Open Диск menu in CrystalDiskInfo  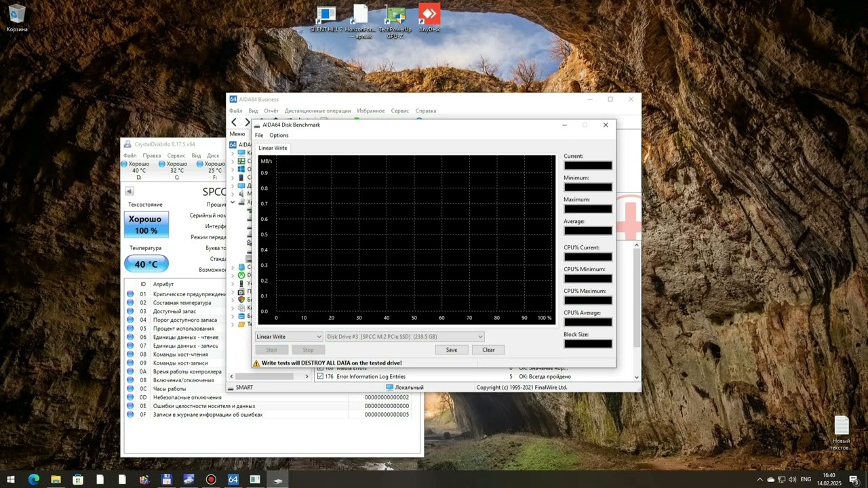pos(213,156)
